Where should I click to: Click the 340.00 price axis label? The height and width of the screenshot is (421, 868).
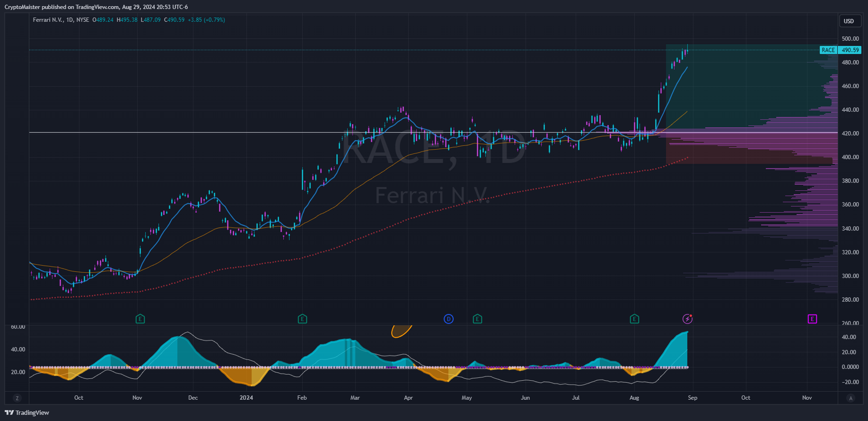click(850, 229)
